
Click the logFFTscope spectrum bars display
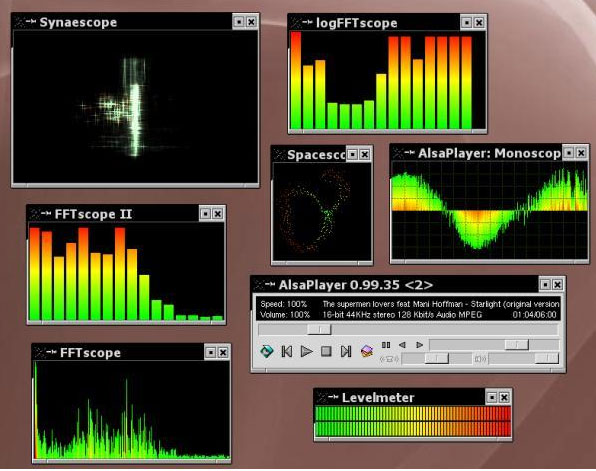pyautogui.click(x=388, y=81)
